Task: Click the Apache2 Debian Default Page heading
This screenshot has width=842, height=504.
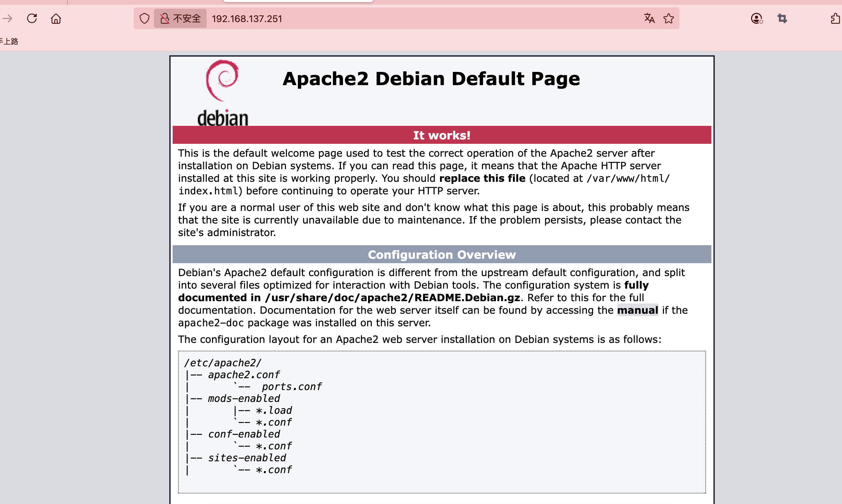Action: (432, 78)
